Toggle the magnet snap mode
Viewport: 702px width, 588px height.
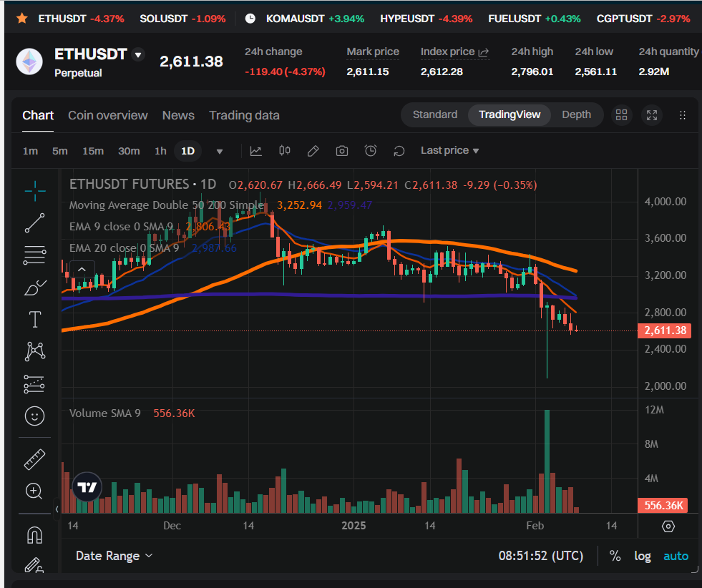(34, 534)
